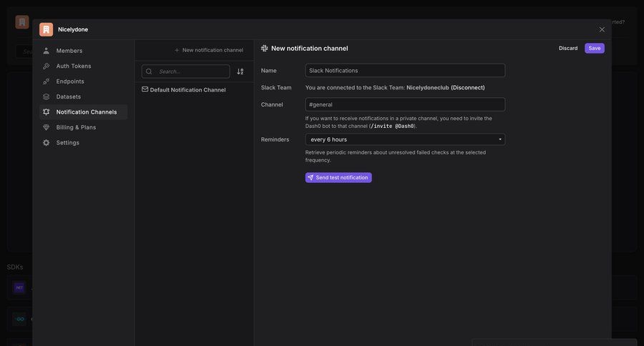Click the Auth Tokens key icon
Screen dimensions: 644x346
click(47, 66)
